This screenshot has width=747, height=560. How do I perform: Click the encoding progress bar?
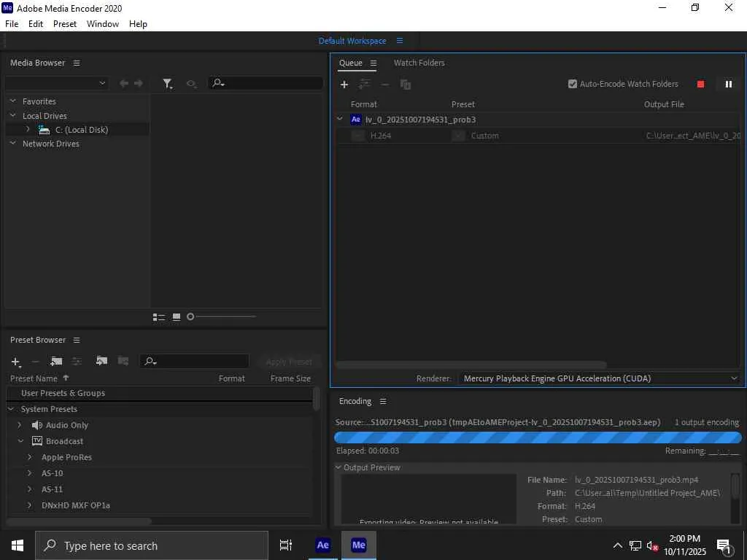(x=538, y=437)
